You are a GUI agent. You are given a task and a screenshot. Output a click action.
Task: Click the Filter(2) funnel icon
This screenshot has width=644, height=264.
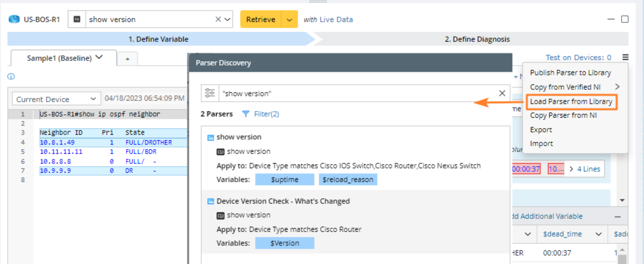tap(246, 114)
